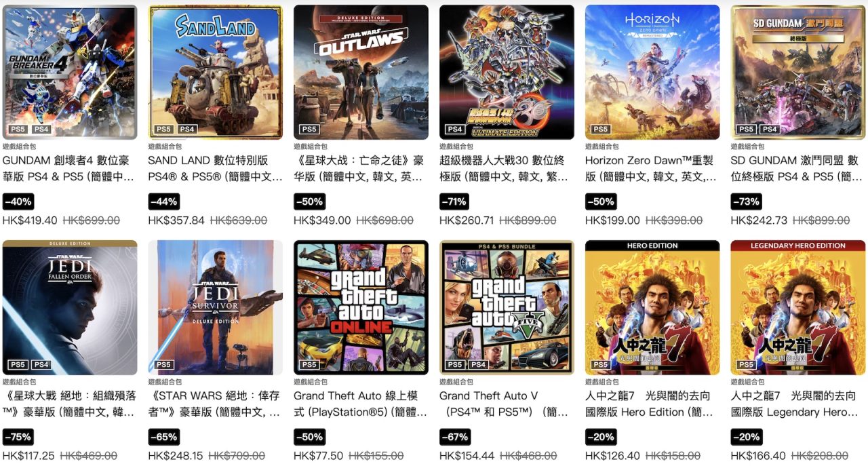
Task: Open the Jedi Survivor Deluxe Edition cover
Action: [x=216, y=307]
